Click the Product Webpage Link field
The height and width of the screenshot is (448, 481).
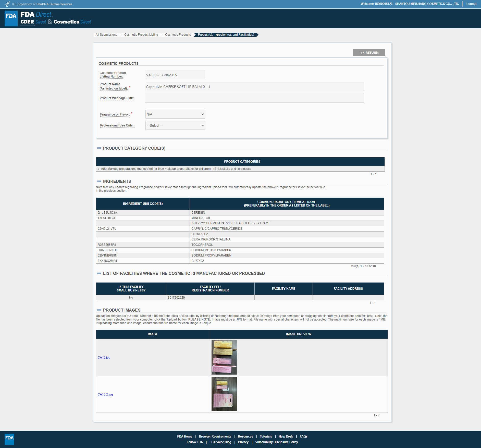(x=254, y=98)
